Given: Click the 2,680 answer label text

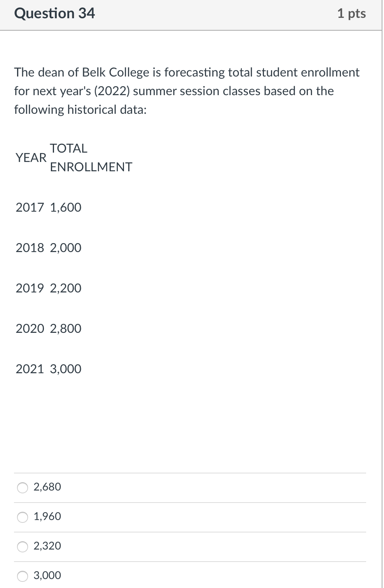Looking at the screenshot, I should pyautogui.click(x=47, y=487).
